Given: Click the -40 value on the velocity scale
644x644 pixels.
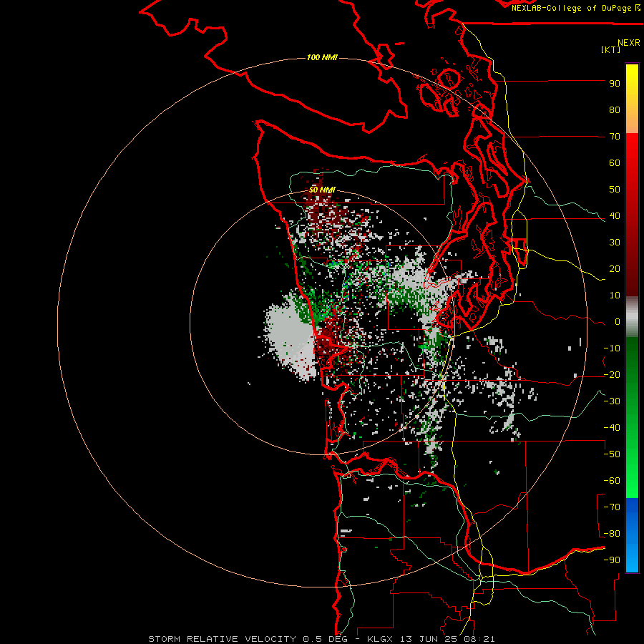Looking at the screenshot, I should pyautogui.click(x=612, y=428).
